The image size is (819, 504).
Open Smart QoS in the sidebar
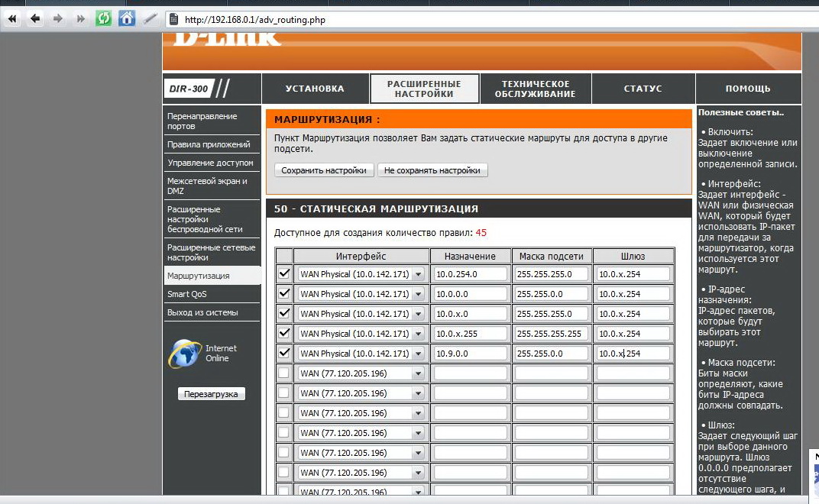pyautogui.click(x=187, y=294)
